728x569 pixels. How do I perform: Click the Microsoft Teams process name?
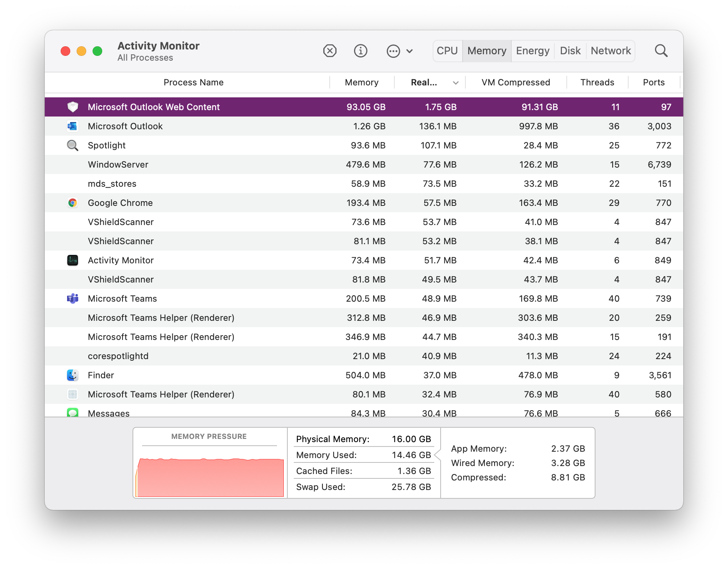click(x=122, y=298)
